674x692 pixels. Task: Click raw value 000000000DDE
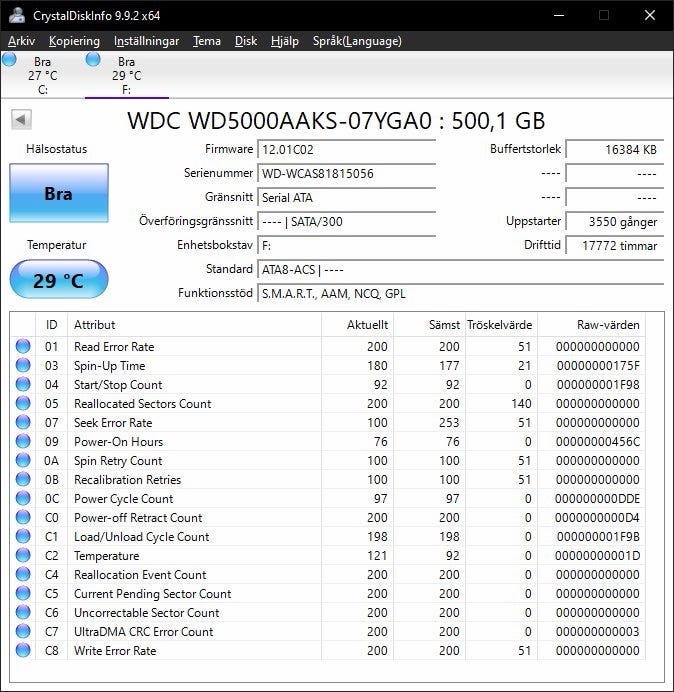(597, 499)
